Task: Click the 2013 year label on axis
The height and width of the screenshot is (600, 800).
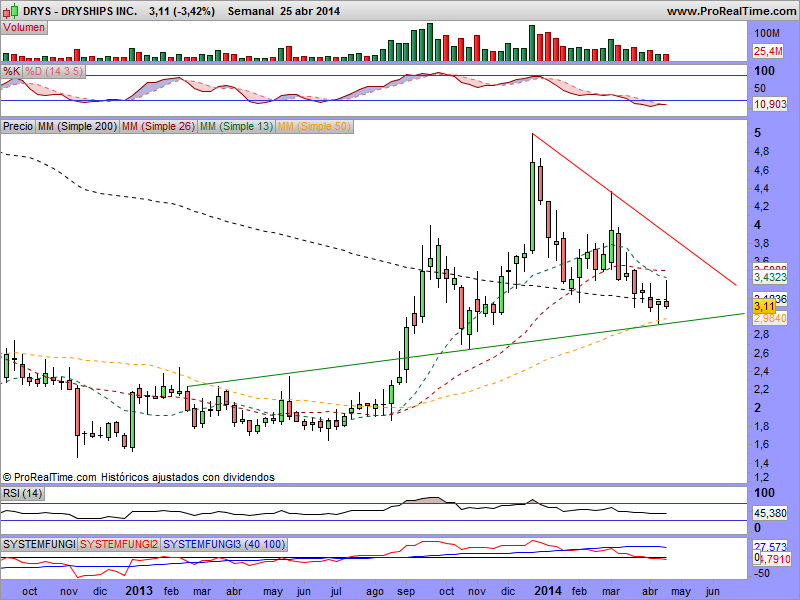Action: (x=139, y=591)
